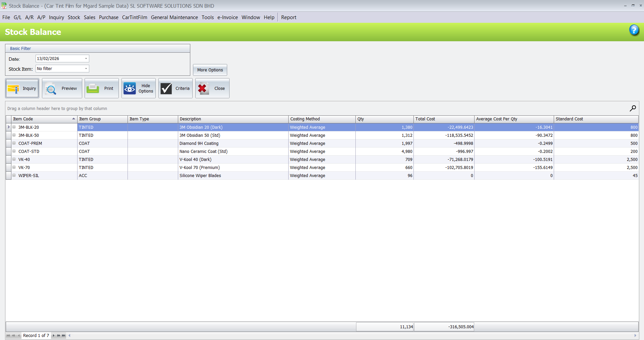Open the Stock Item filter dropdown
This screenshot has height=340, width=644.
(x=86, y=69)
